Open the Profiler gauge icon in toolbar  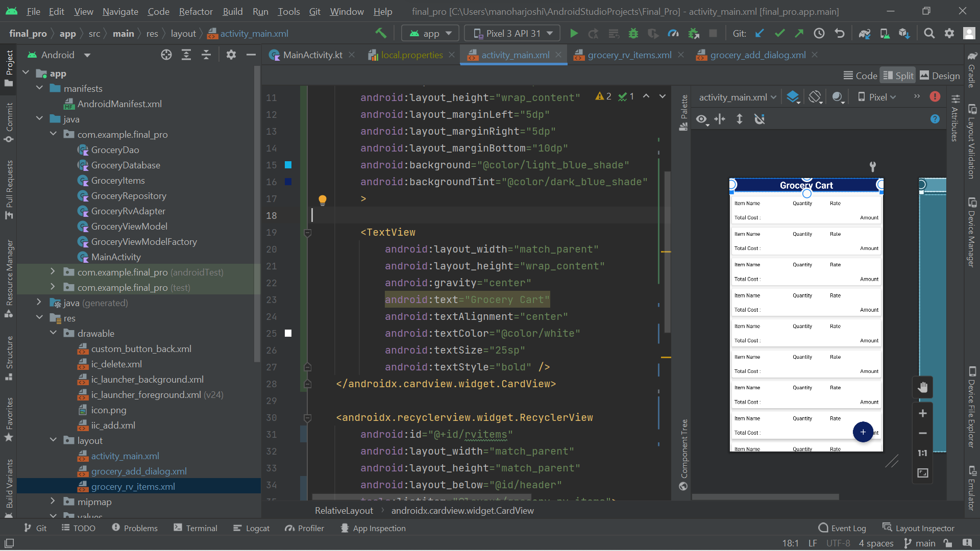673,33
